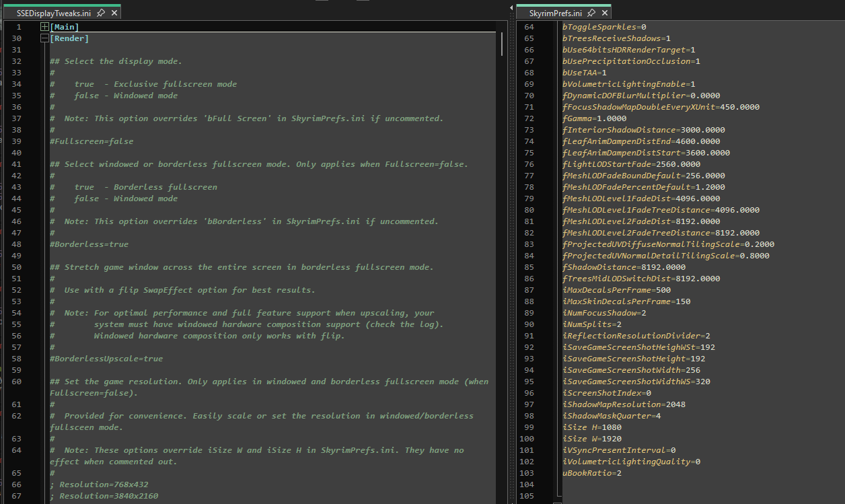
Task: Click the [Render] section header text
Action: [69, 38]
